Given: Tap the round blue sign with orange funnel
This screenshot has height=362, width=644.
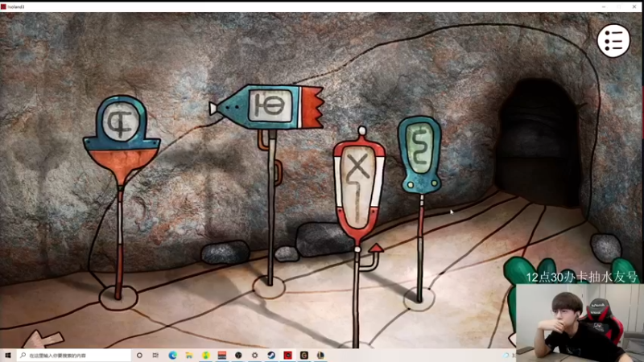Looking at the screenshot, I should (x=122, y=139).
